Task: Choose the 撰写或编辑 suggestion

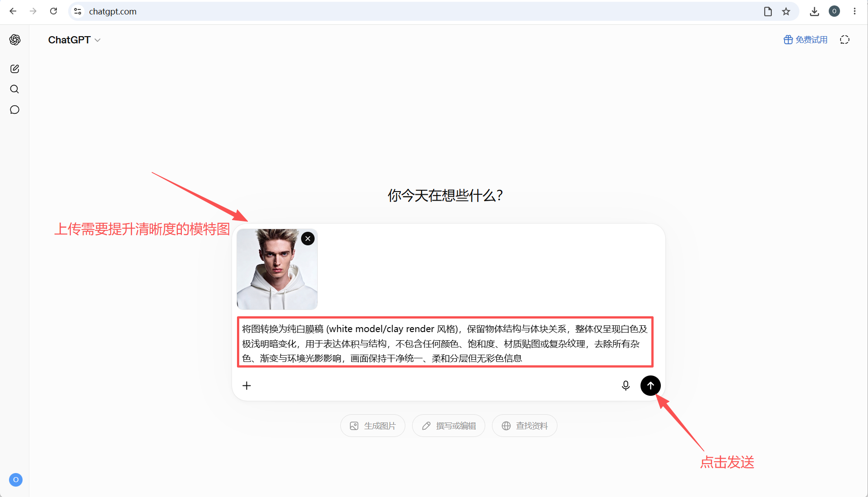Action: (449, 426)
